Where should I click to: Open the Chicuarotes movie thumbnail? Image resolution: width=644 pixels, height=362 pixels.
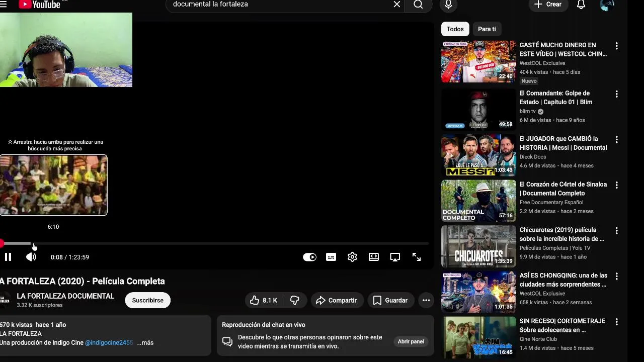(x=478, y=246)
